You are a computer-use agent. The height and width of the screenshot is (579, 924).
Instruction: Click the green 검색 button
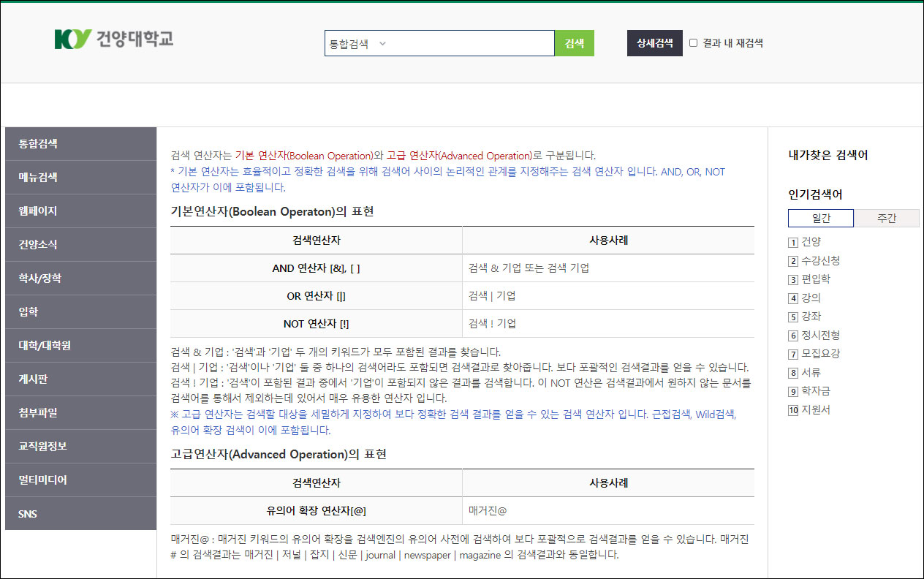tap(575, 43)
